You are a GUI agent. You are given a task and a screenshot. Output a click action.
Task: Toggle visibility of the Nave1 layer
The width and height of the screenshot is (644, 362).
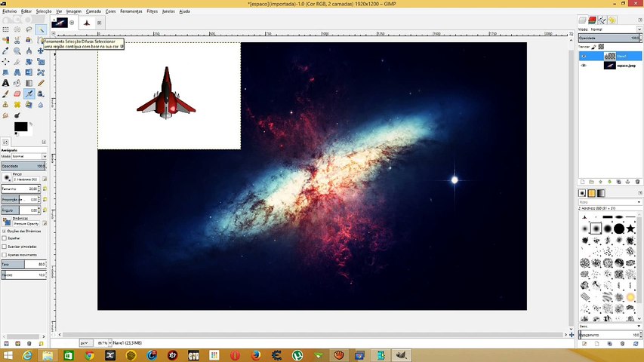pyautogui.click(x=584, y=57)
